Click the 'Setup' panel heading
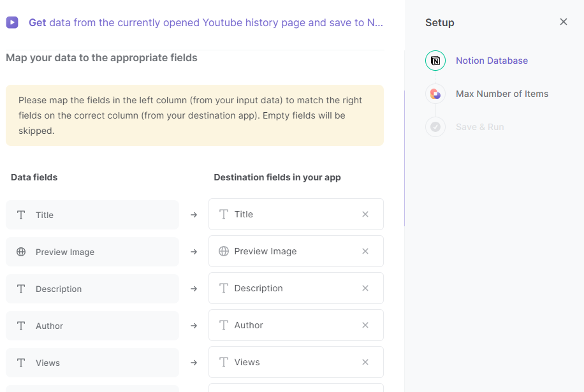The width and height of the screenshot is (584, 392). pyautogui.click(x=440, y=22)
